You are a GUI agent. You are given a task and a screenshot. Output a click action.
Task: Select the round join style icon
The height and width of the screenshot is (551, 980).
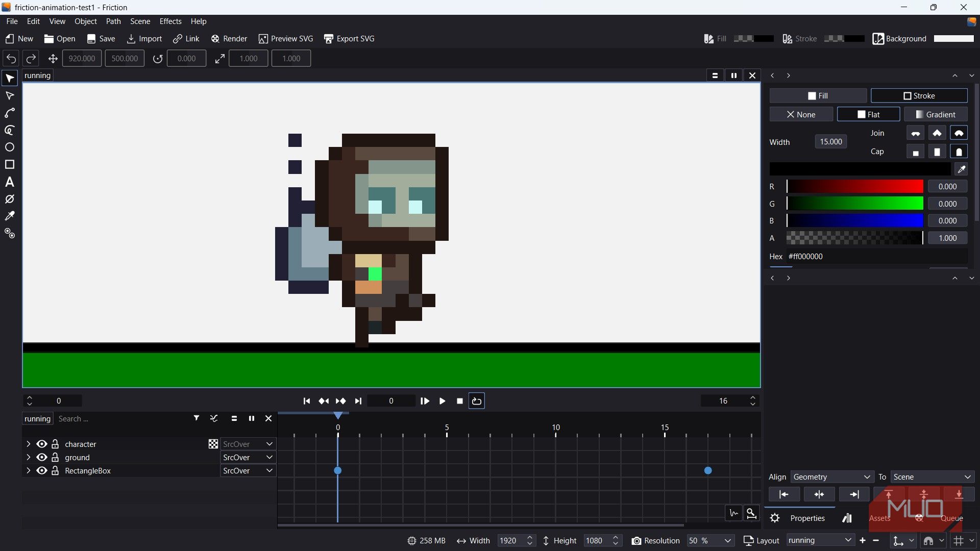click(959, 134)
